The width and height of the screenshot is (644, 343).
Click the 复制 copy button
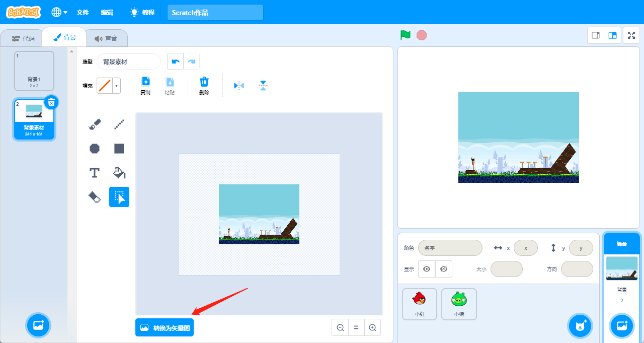coord(145,86)
